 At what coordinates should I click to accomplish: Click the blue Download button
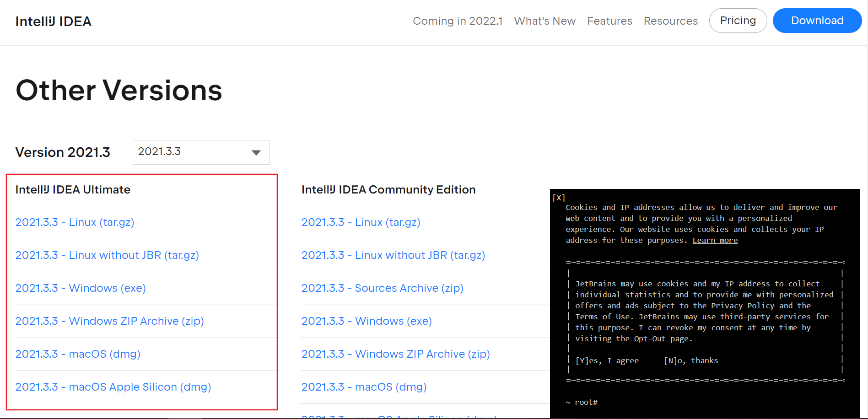tap(817, 21)
